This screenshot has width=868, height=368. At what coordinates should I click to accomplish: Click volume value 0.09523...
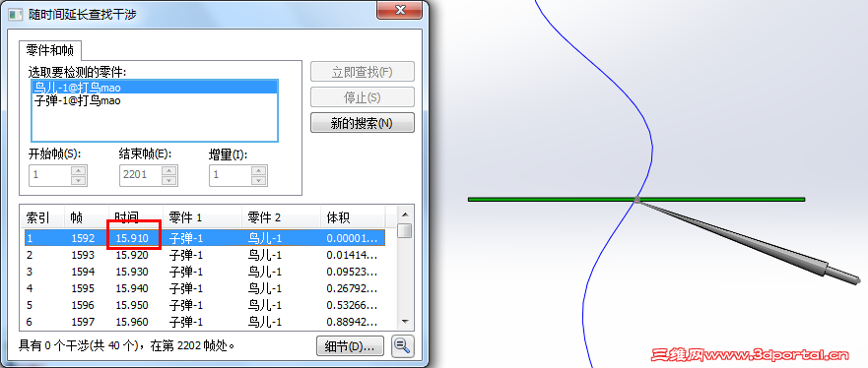coord(352,272)
